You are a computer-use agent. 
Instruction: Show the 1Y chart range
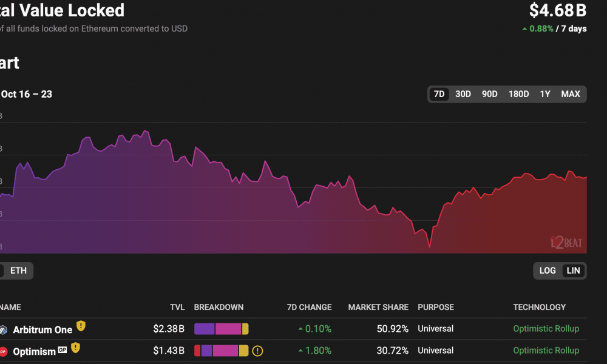[x=545, y=94]
